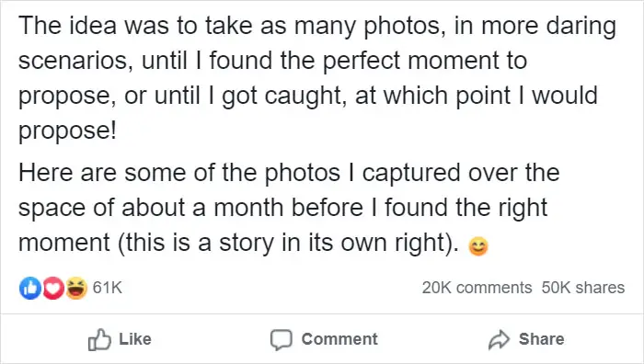Click the Comment label text

[339, 339]
